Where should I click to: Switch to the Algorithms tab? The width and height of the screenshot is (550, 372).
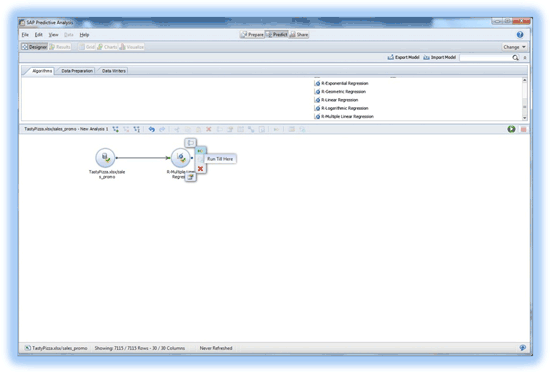click(42, 71)
